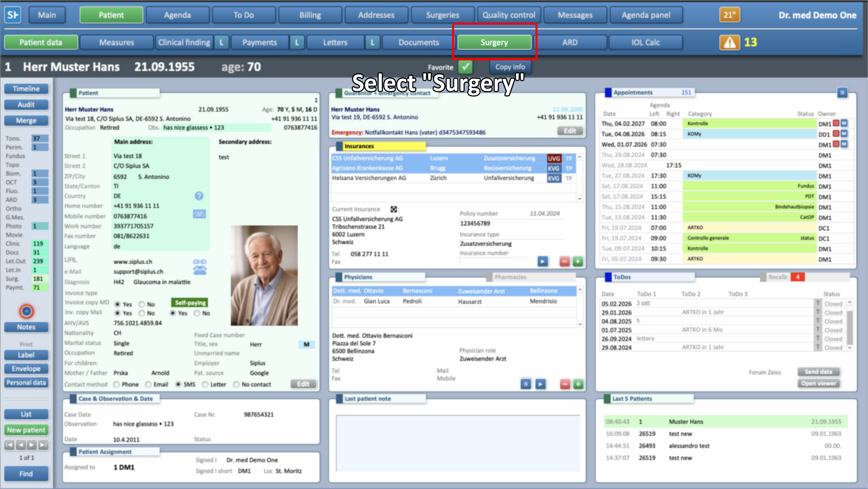Open the Surgery tab
This screenshot has height=489, width=868.
click(x=494, y=42)
